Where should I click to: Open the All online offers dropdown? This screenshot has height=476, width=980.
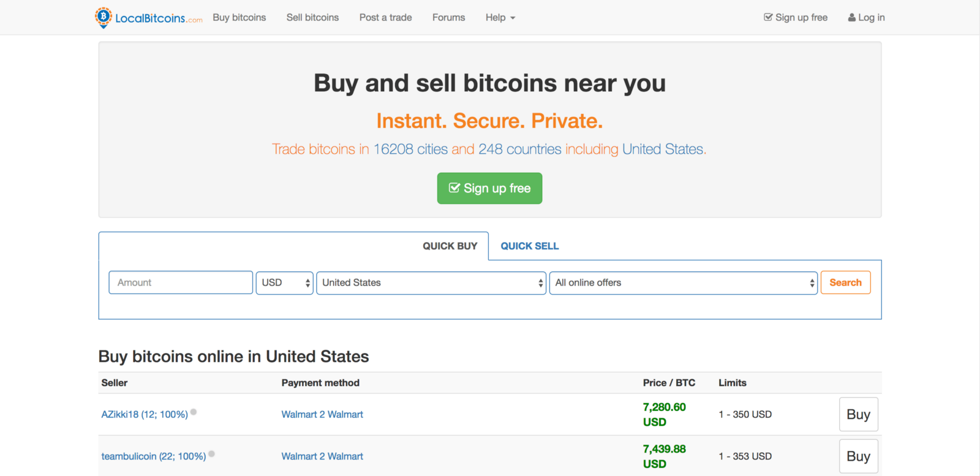684,282
